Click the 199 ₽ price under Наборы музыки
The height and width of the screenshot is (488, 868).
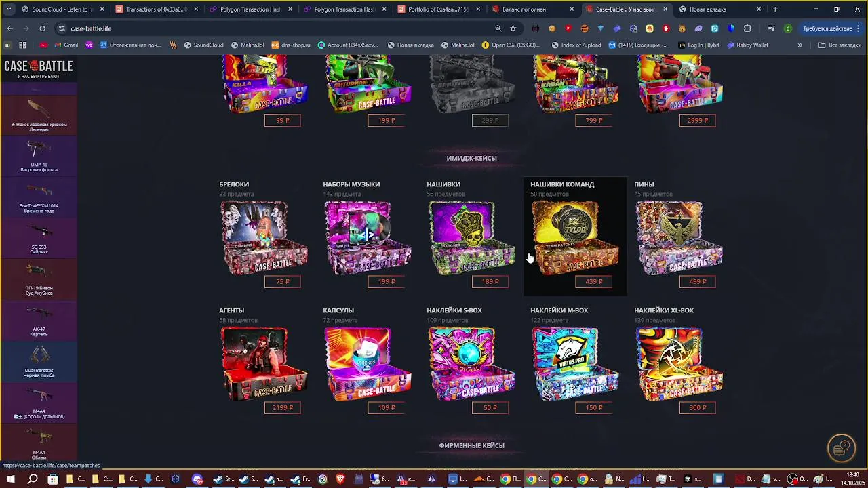pos(387,282)
